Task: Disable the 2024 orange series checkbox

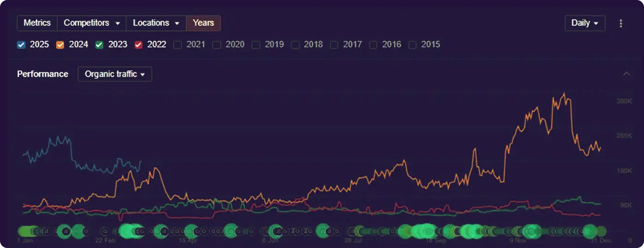Action: [60, 45]
